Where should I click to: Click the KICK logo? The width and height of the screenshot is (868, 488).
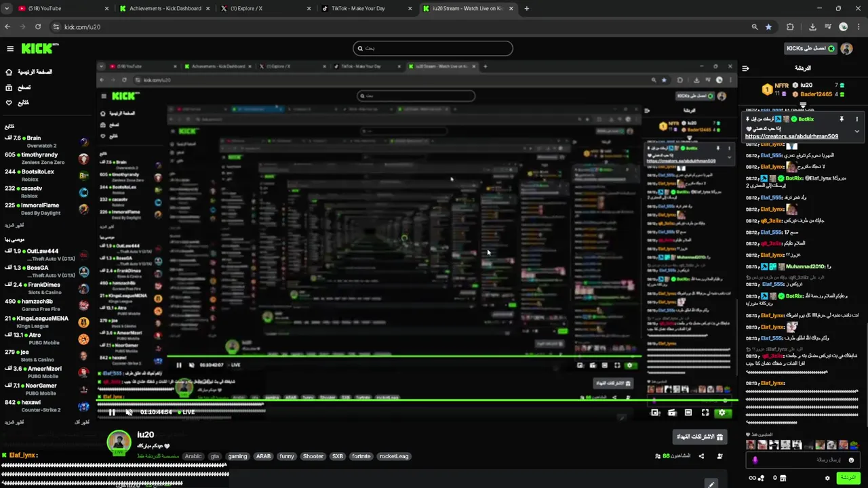coord(39,48)
